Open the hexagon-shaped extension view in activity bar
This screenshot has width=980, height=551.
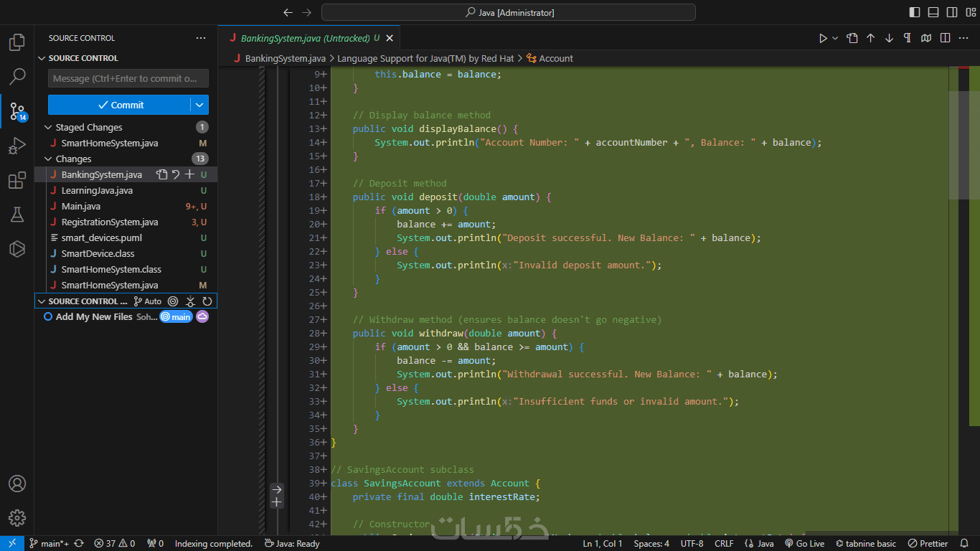(17, 249)
